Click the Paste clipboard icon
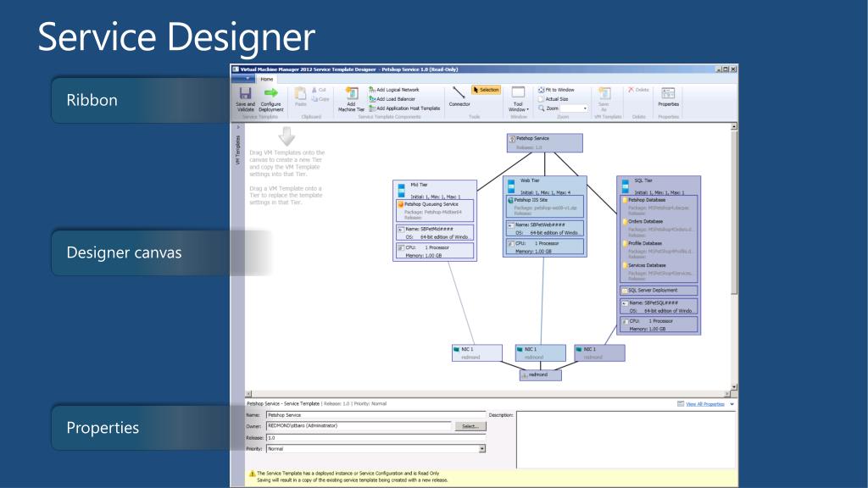The image size is (868, 488). point(300,93)
